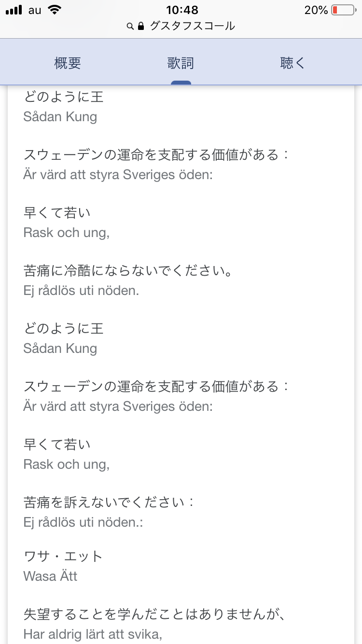Tap the cellular signal bars icon
Viewport: 362px width, 644px height.
14,10
